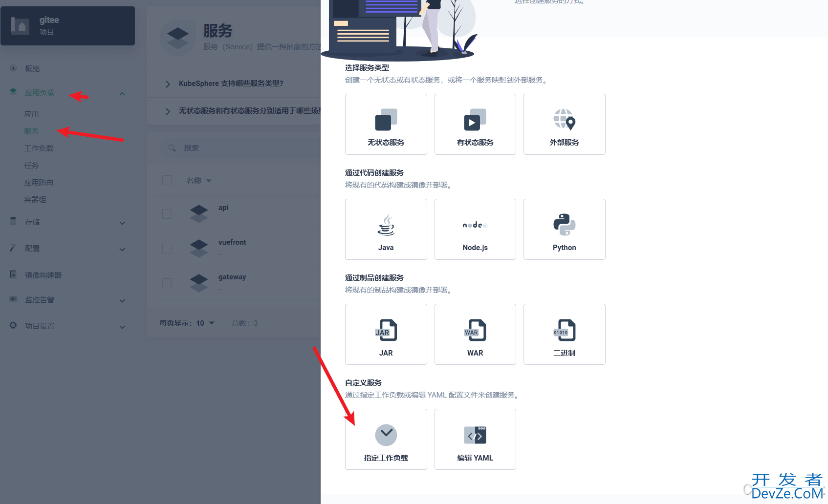
Task: Select the stateless service (无状态服务) icon
Action: click(386, 120)
